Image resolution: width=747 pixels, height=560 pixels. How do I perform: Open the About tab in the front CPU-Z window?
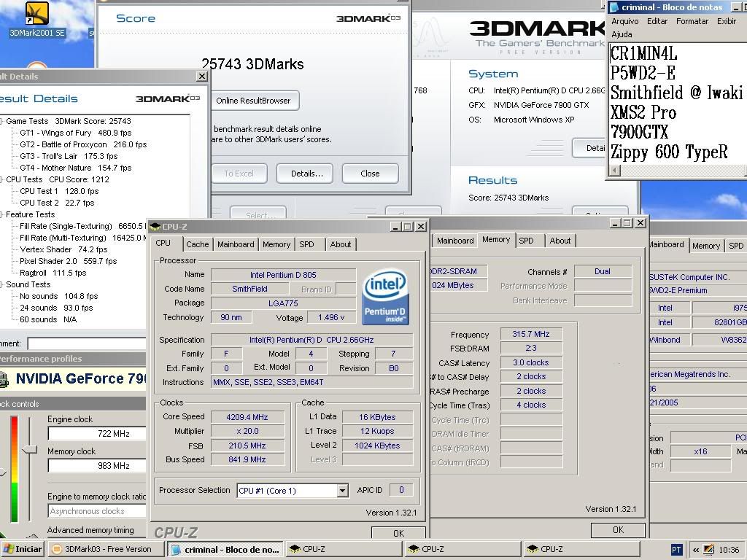(341, 244)
